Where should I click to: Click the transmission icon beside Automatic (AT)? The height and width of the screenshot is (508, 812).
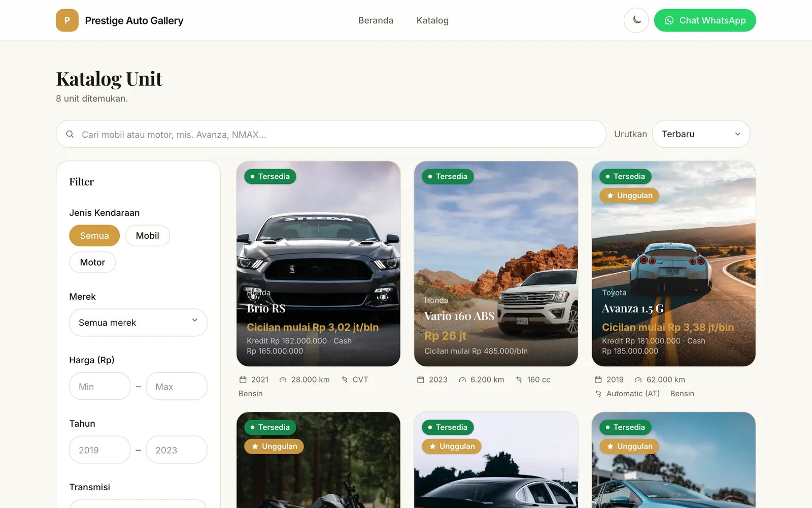tap(598, 394)
